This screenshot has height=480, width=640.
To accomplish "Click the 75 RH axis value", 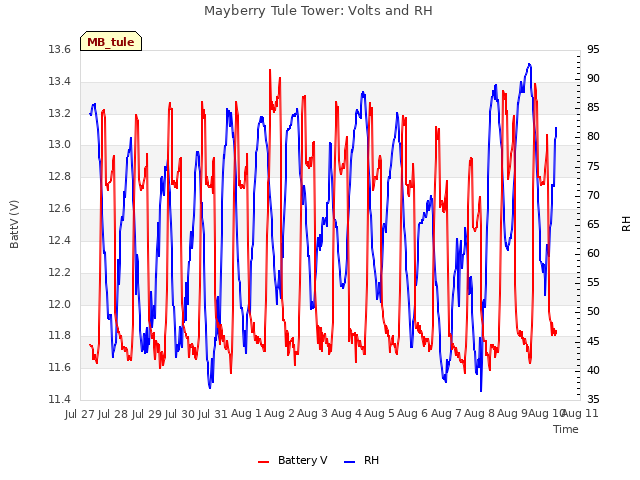I will (593, 166).
